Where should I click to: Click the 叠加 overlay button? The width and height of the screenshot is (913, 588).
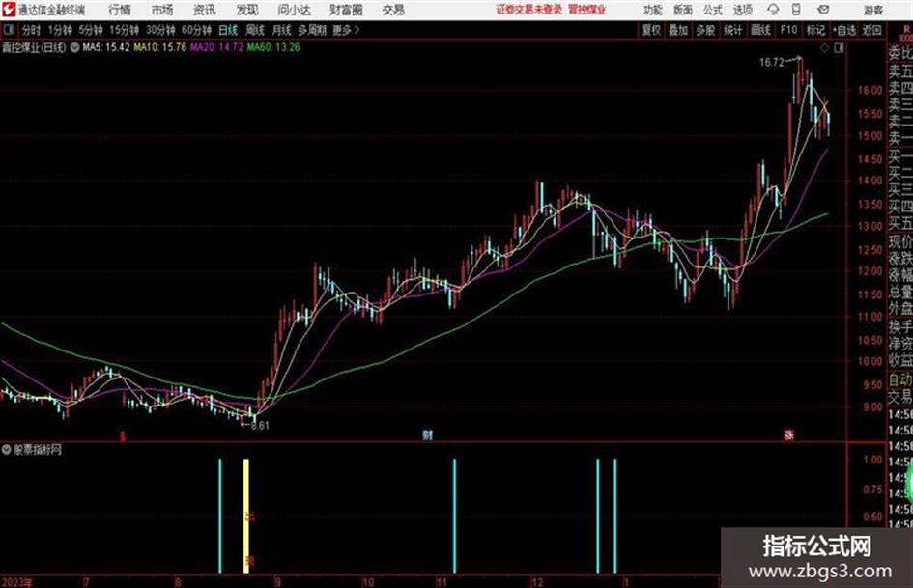coord(678,30)
